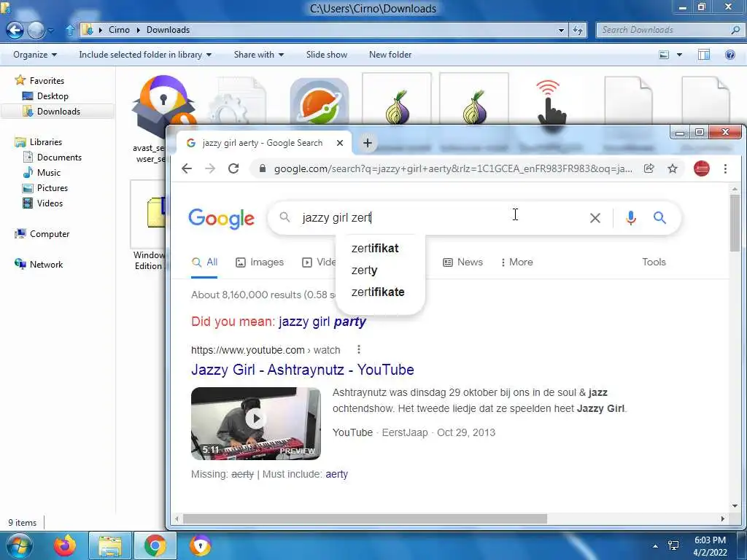Click the vertical scrollbar down arrow in Chrome

735,506
